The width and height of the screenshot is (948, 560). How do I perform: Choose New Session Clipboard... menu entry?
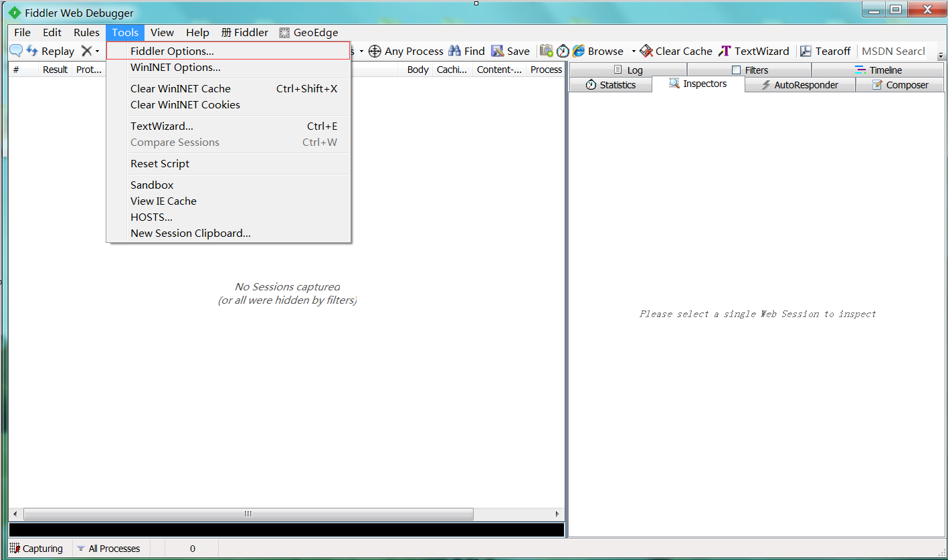tap(229, 233)
